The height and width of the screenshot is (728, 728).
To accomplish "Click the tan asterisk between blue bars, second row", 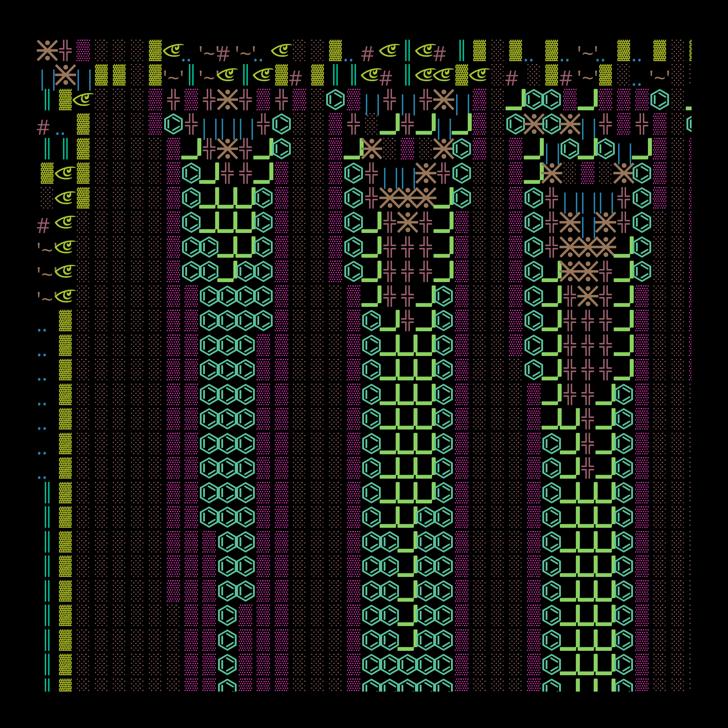I will 65,75.
